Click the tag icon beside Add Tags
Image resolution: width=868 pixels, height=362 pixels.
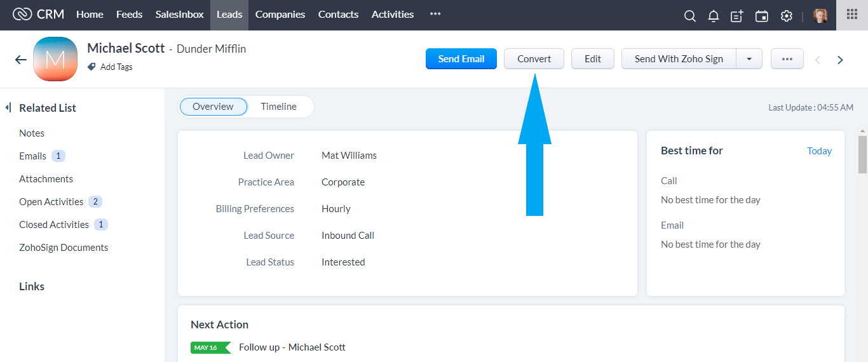pyautogui.click(x=92, y=67)
